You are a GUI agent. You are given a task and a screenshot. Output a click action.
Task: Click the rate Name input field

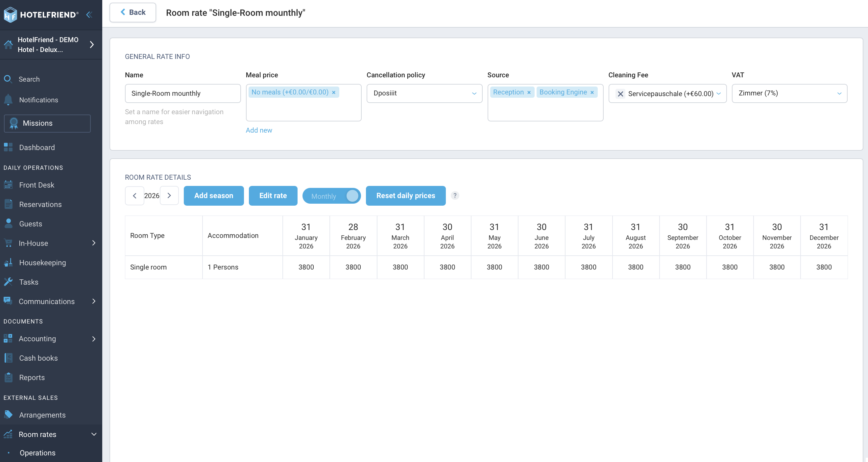(182, 93)
